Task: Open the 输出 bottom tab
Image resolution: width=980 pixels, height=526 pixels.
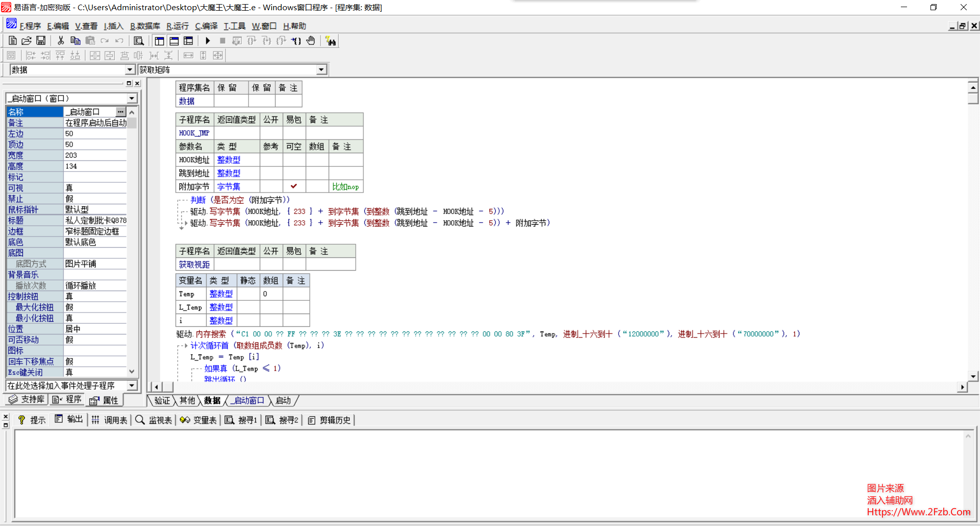Action: 68,419
